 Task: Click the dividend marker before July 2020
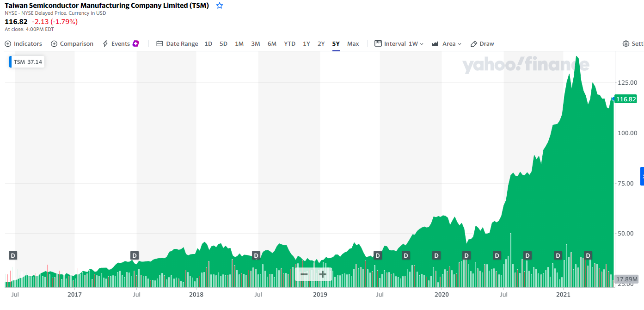[497, 255]
